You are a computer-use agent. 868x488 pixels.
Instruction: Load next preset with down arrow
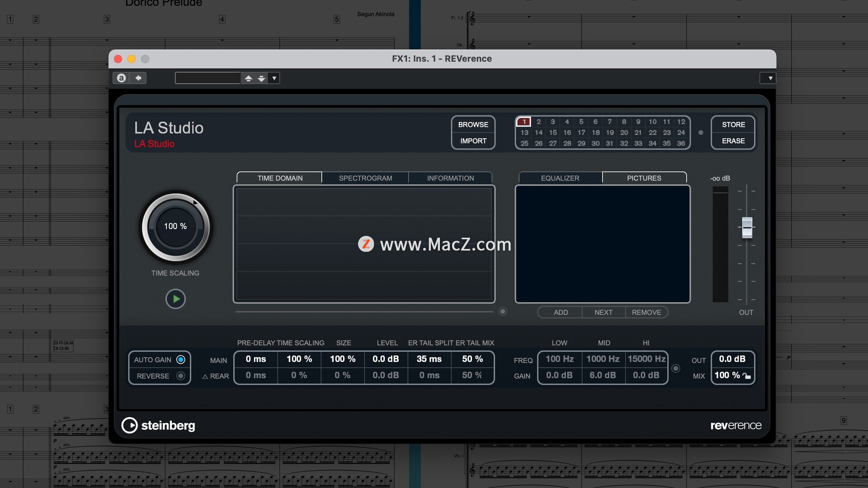tap(261, 78)
